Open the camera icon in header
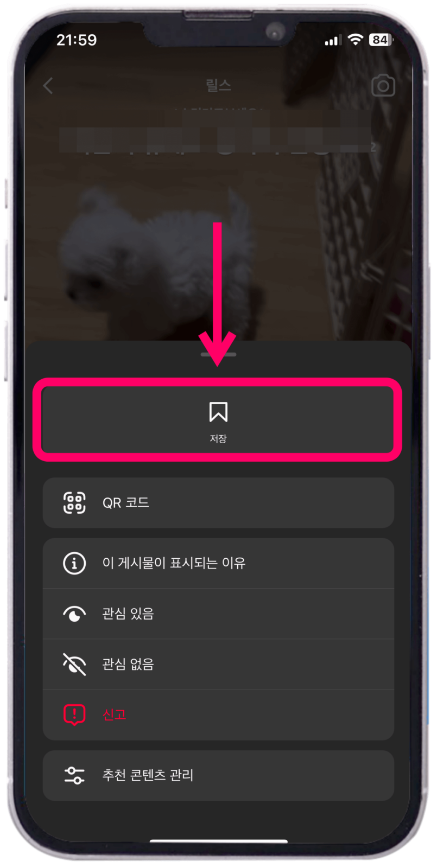 [x=383, y=85]
